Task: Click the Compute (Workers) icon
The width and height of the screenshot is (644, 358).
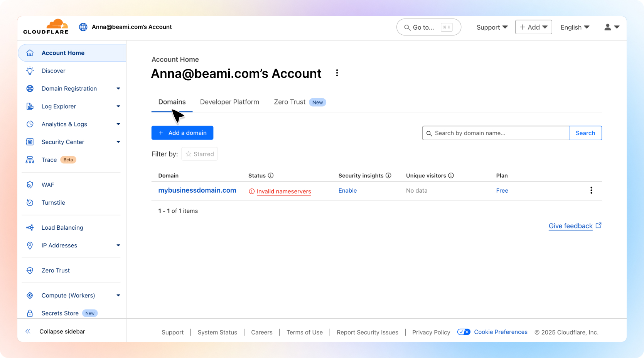Action: tap(30, 296)
